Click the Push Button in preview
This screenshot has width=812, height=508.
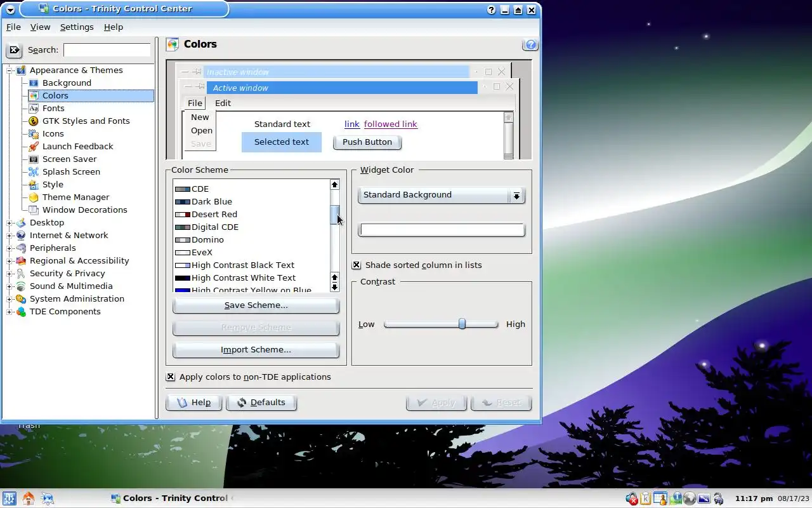(x=367, y=142)
